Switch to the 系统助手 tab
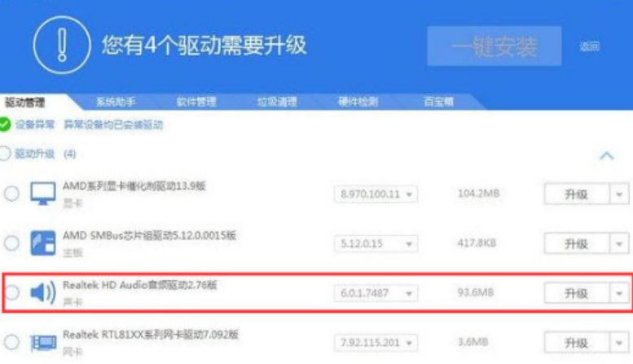The height and width of the screenshot is (364, 633). (x=116, y=102)
